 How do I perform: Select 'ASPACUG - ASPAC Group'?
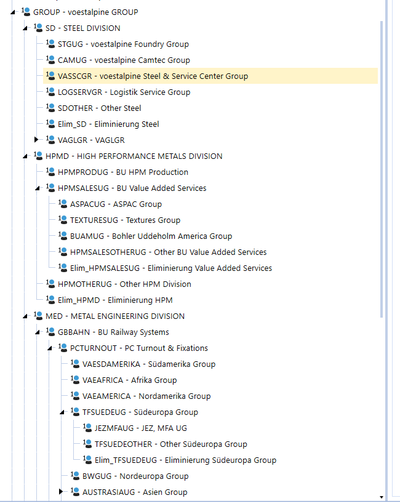coord(116,204)
